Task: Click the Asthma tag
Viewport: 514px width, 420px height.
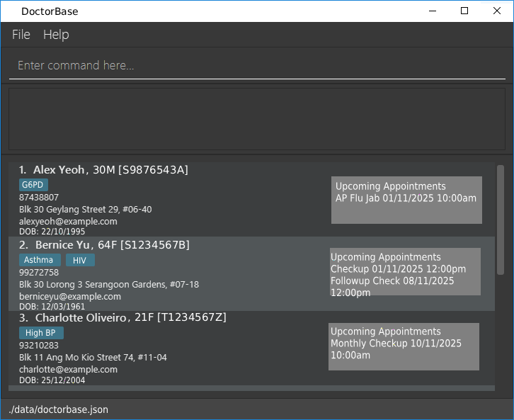Action: (40, 260)
